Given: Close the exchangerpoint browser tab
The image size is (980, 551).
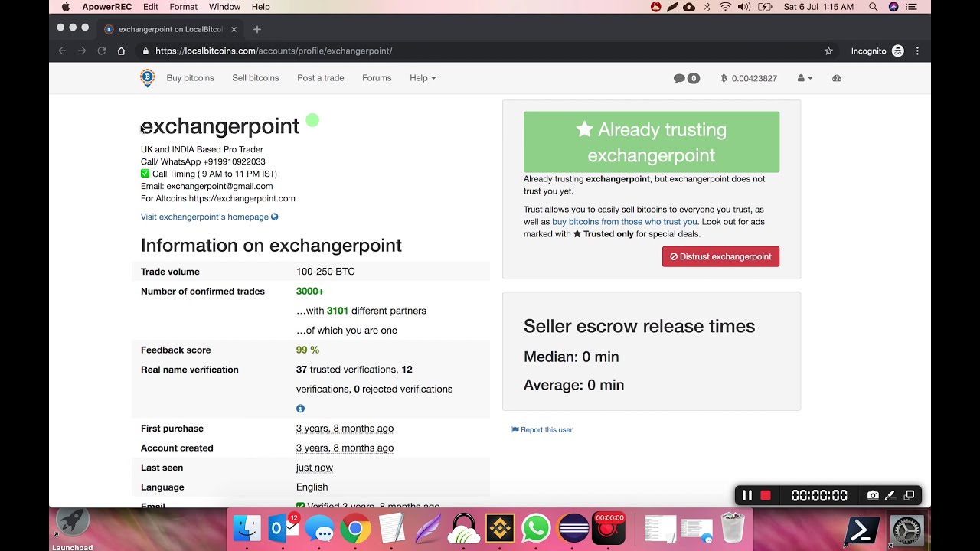Looking at the screenshot, I should [234, 29].
